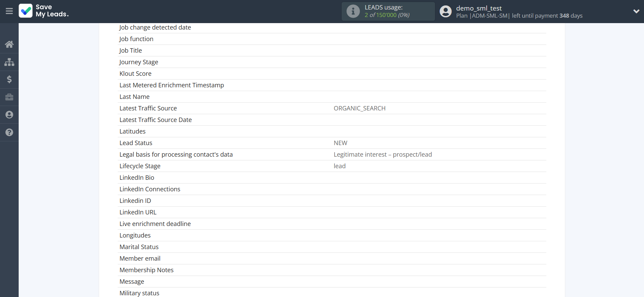Open profile user icon in sidebar

9,115
